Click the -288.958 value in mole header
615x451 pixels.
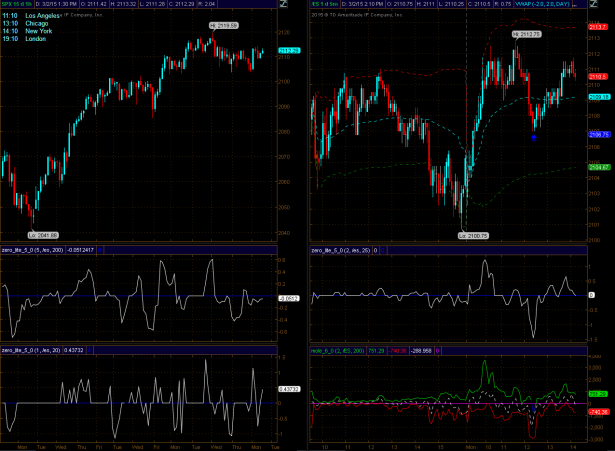coord(421,351)
